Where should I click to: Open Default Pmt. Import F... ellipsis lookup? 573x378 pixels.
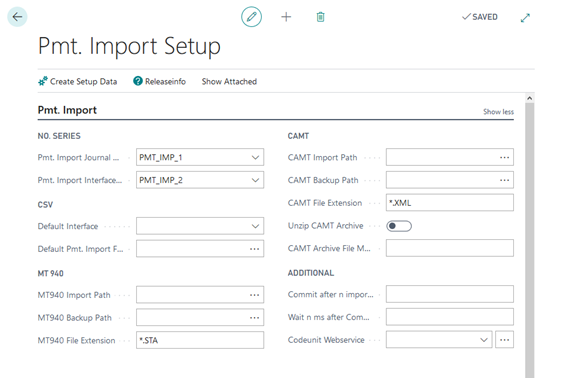(x=255, y=249)
